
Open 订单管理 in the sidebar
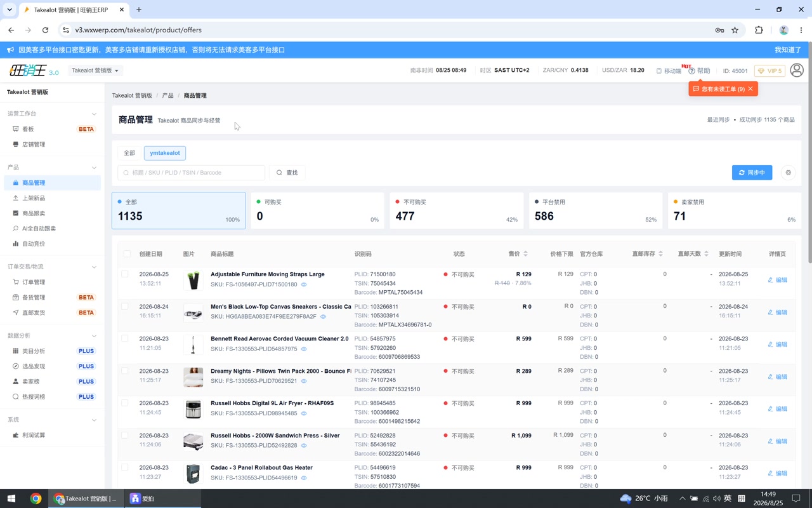[x=52, y=282]
